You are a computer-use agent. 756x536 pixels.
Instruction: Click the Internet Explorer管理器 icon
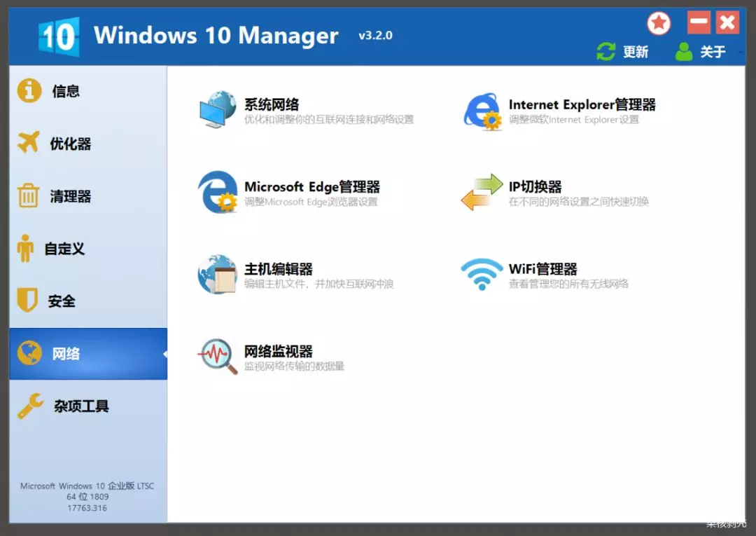point(482,111)
